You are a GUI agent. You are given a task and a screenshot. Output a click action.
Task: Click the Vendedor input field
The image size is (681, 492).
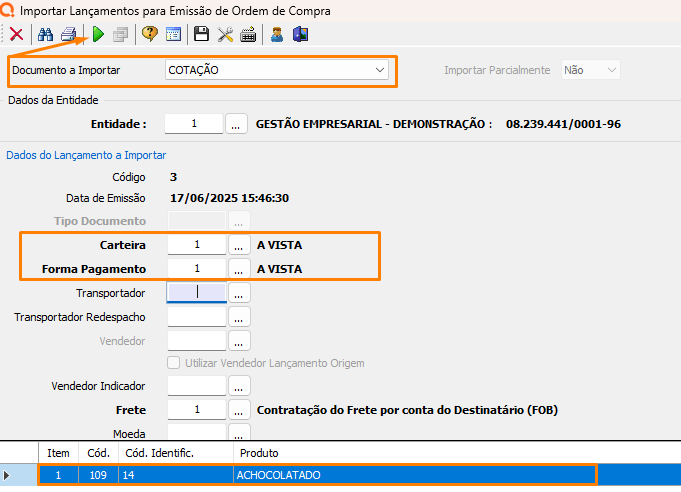pos(197,340)
